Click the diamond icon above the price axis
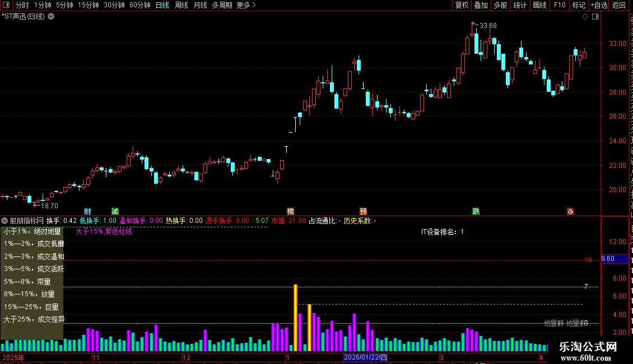This screenshot has width=633, height=364. coord(585,17)
